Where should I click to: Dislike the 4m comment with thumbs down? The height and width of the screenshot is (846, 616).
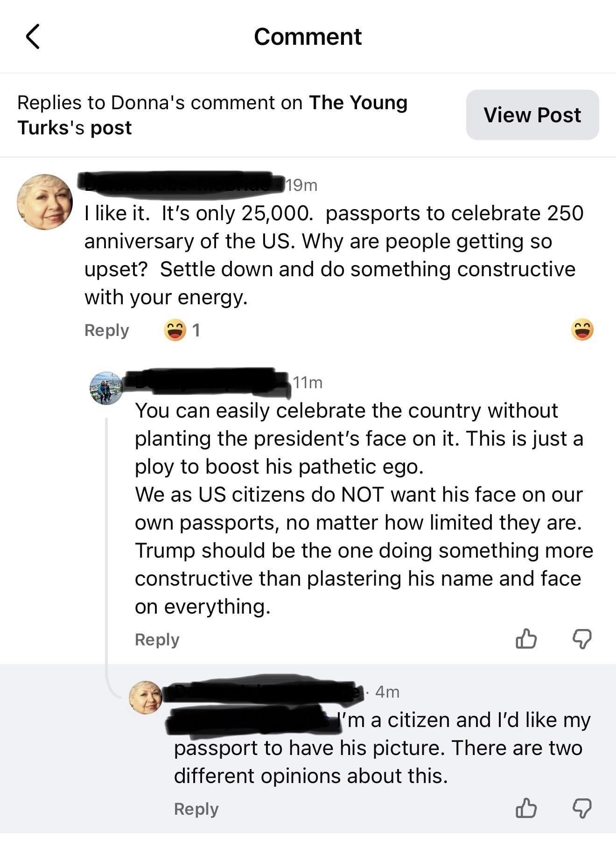pyautogui.click(x=582, y=808)
